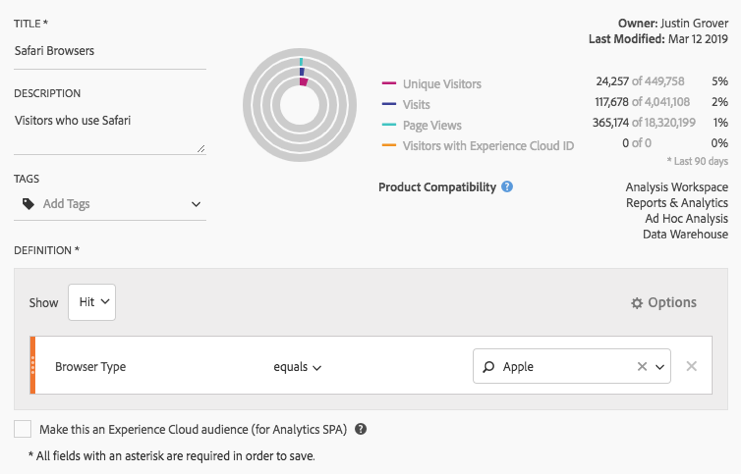
Task: Remove the Browser Type rule
Action: (x=691, y=366)
